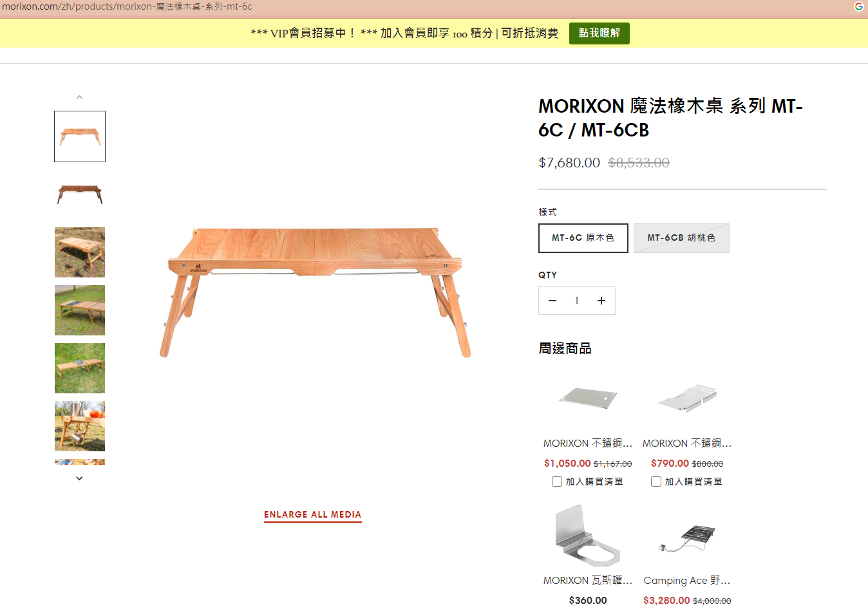868x609 pixels.
Task: Choose the MT-6CB 胡桃色 style option
Action: coord(681,238)
